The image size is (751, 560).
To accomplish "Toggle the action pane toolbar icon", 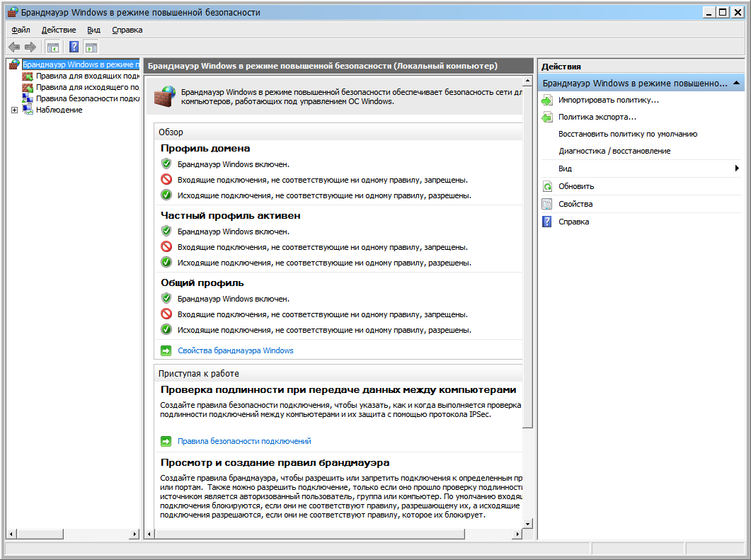I will pyautogui.click(x=91, y=47).
